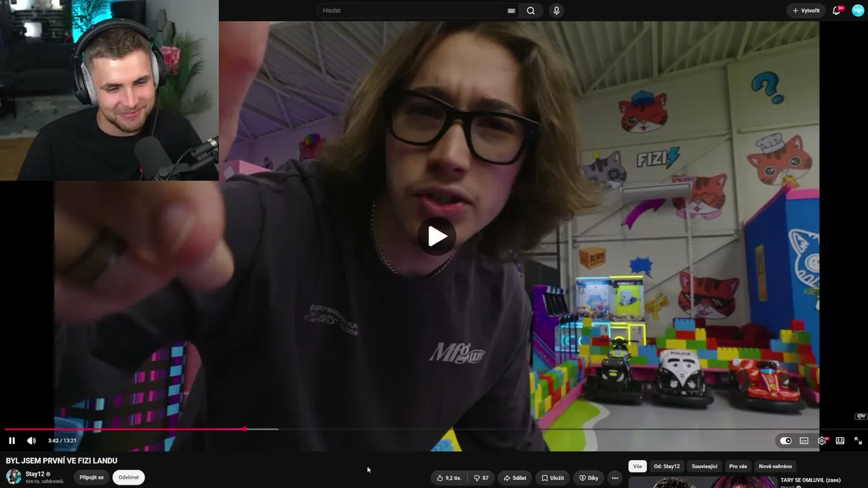Turn on subtitles with the captions icon

click(804, 441)
